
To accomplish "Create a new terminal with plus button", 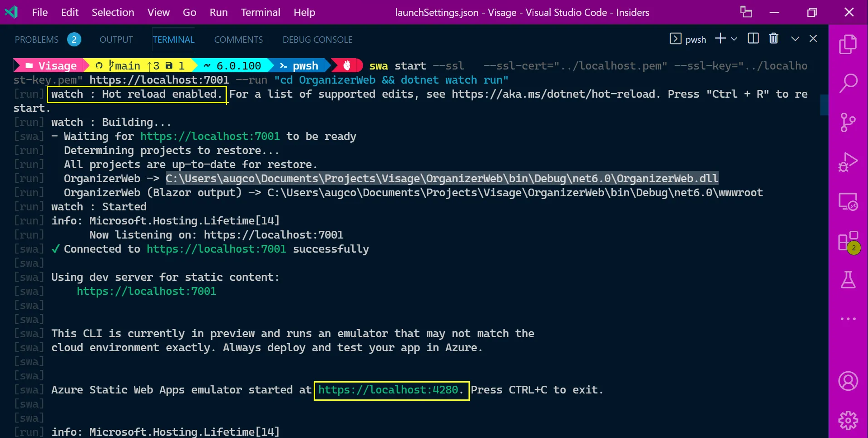I will [x=720, y=39].
